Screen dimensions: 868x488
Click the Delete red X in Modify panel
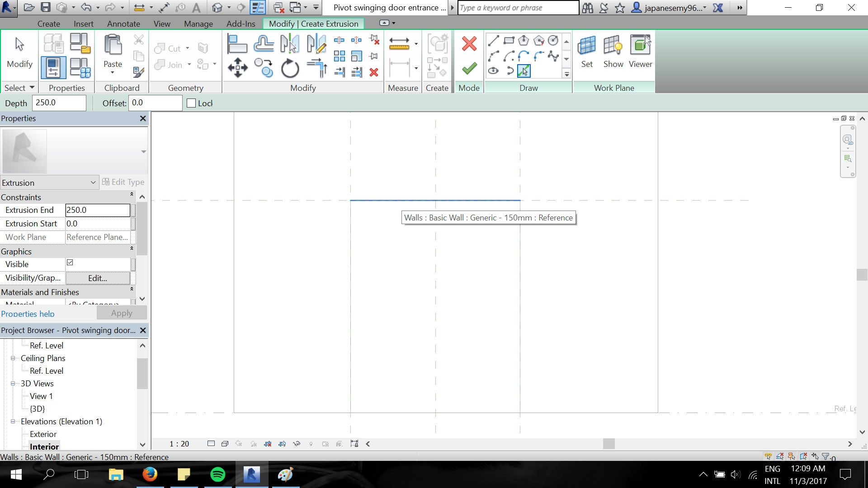(x=374, y=72)
